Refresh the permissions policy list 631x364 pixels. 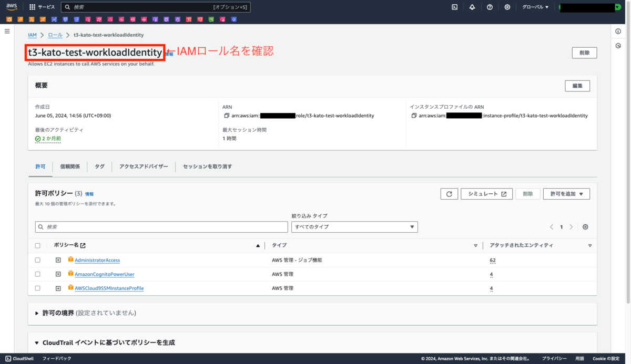(x=449, y=194)
